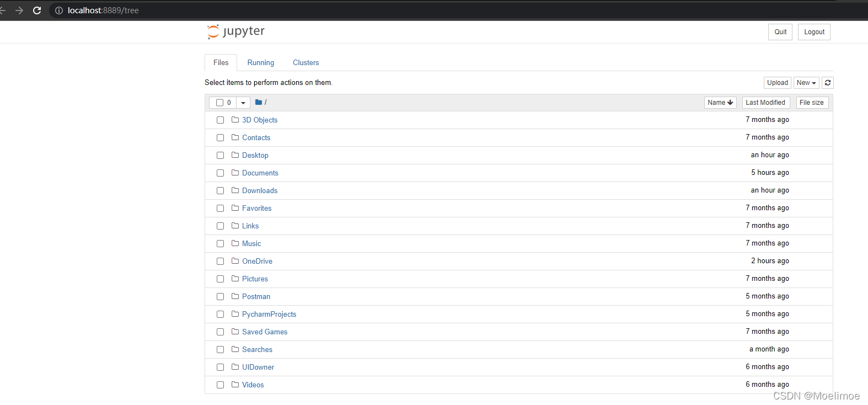Image resolution: width=868 pixels, height=405 pixels.
Task: Click folder icon next to PycharmProjects
Action: (x=235, y=314)
